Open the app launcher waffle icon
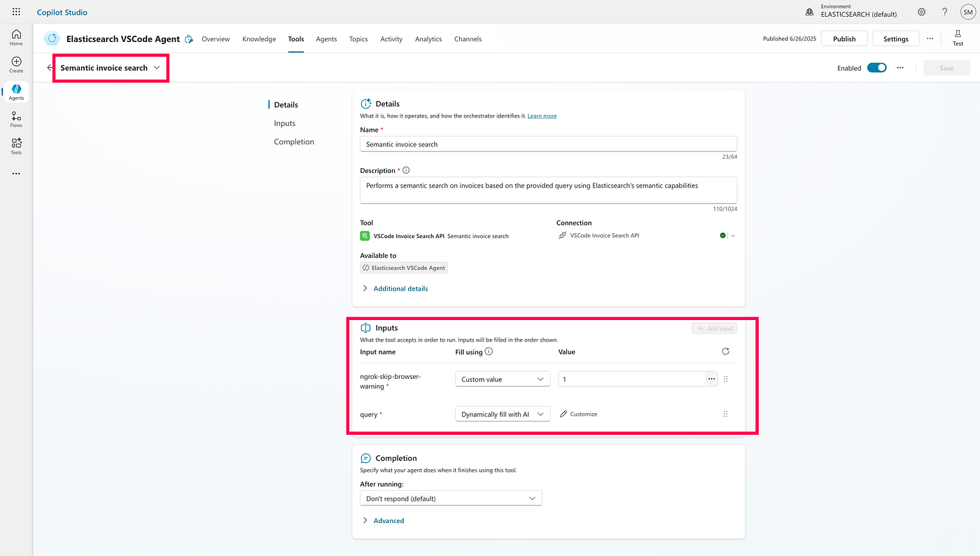 15,11
